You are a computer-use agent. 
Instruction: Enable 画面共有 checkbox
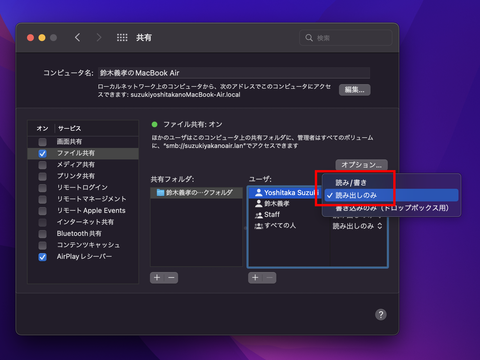(x=42, y=142)
